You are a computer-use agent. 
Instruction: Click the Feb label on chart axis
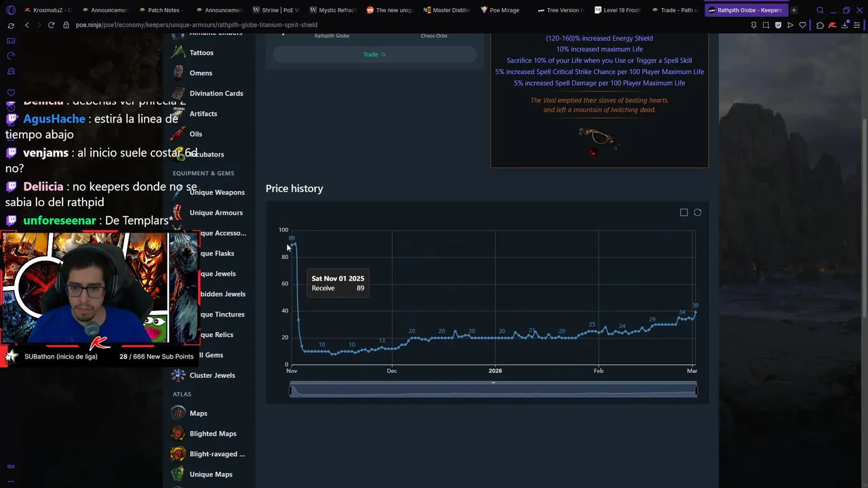click(598, 371)
